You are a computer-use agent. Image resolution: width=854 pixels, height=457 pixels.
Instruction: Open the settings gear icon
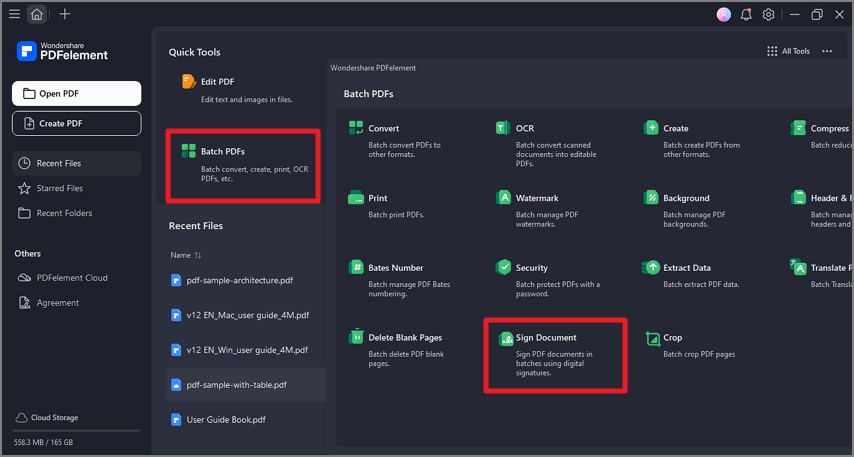[x=768, y=15]
